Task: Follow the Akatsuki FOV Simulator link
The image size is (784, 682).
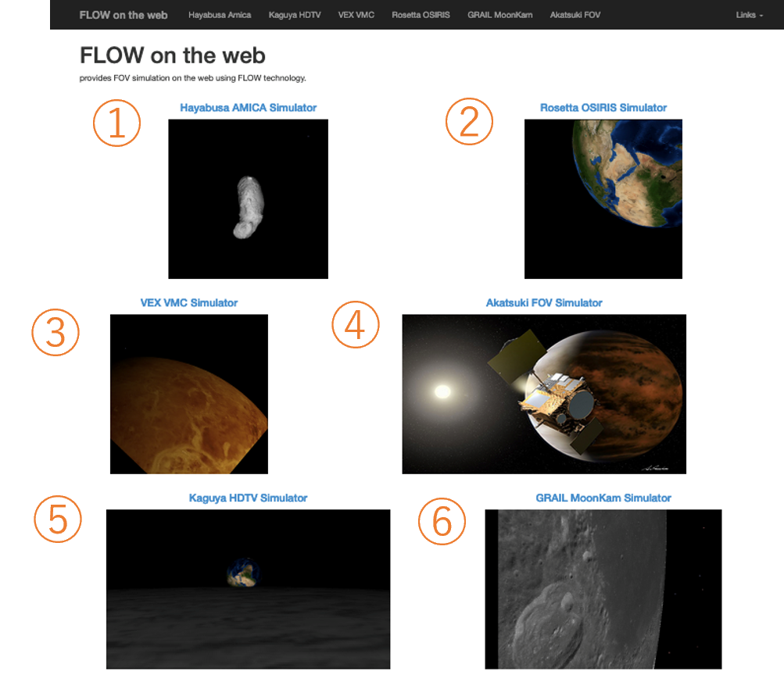Action: [544, 303]
